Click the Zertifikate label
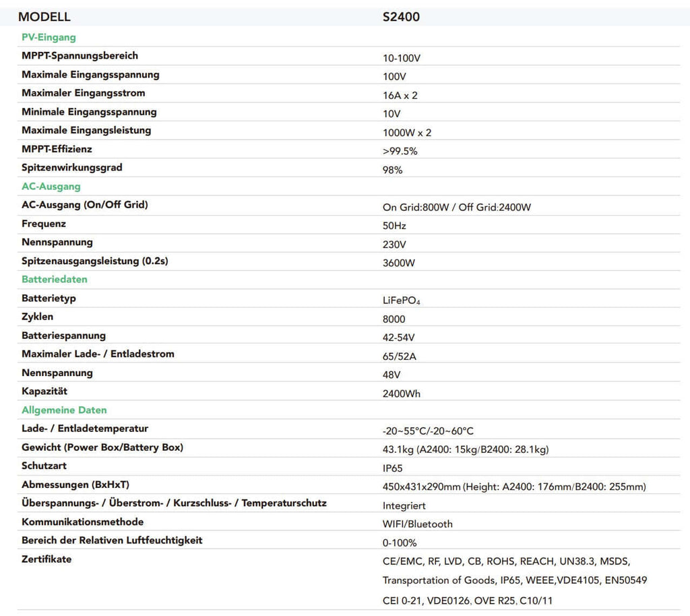 tap(46, 559)
